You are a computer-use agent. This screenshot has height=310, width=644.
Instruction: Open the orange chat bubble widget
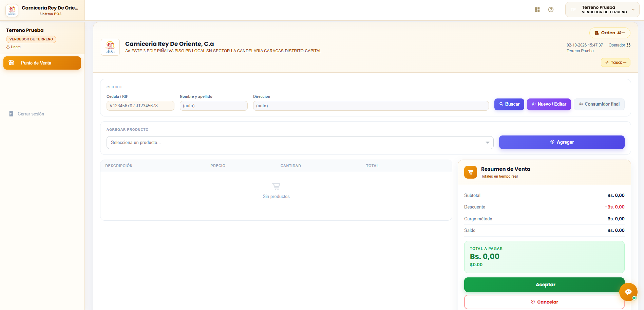[628, 292]
